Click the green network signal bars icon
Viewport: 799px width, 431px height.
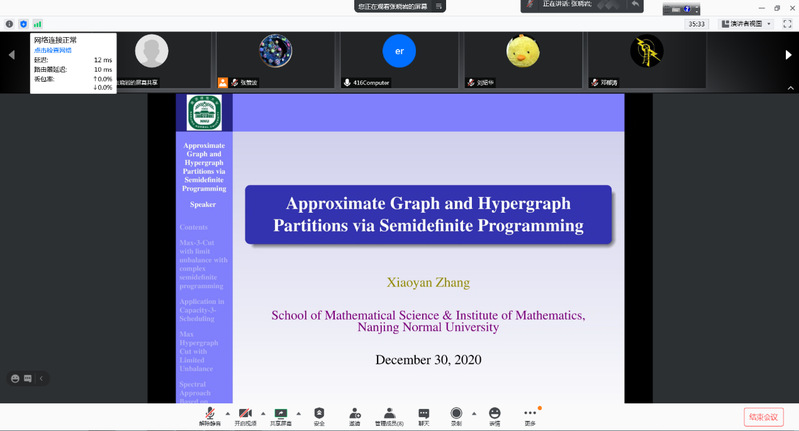tap(38, 24)
